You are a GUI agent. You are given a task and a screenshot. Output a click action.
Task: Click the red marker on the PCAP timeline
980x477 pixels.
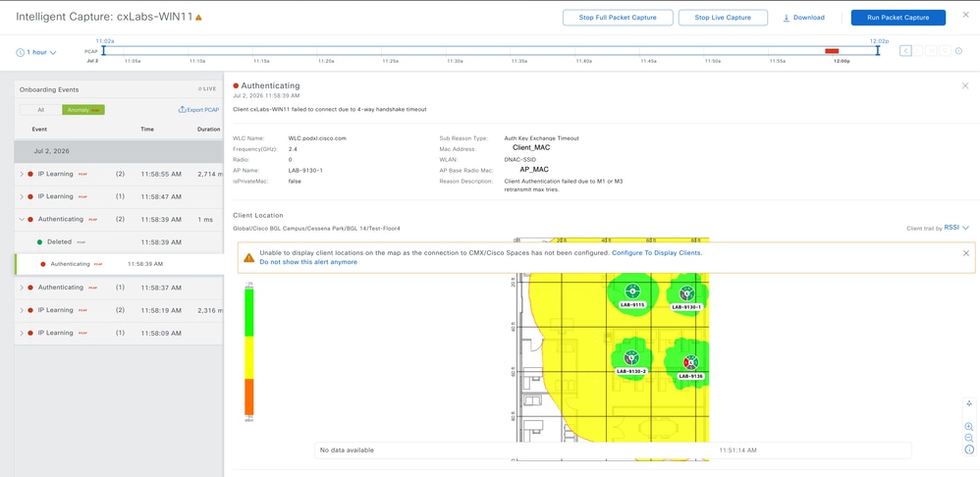(x=832, y=51)
